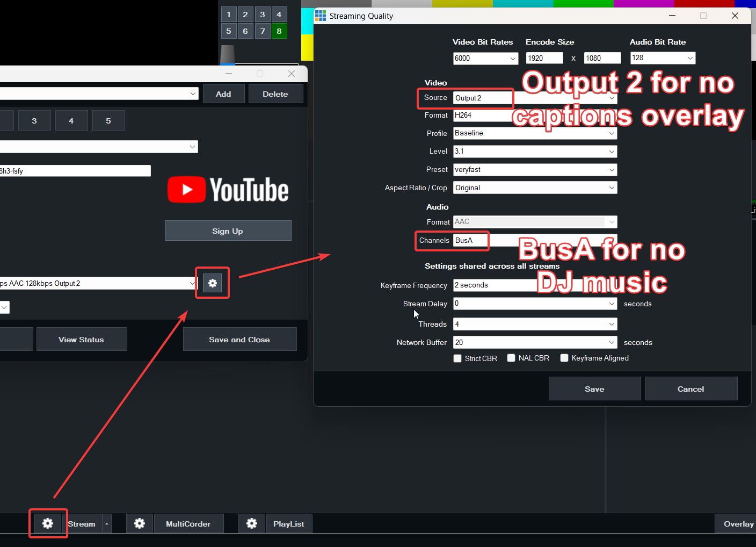Image resolution: width=756 pixels, height=547 pixels.
Task: Close the Streaming Quality window
Action: point(735,16)
